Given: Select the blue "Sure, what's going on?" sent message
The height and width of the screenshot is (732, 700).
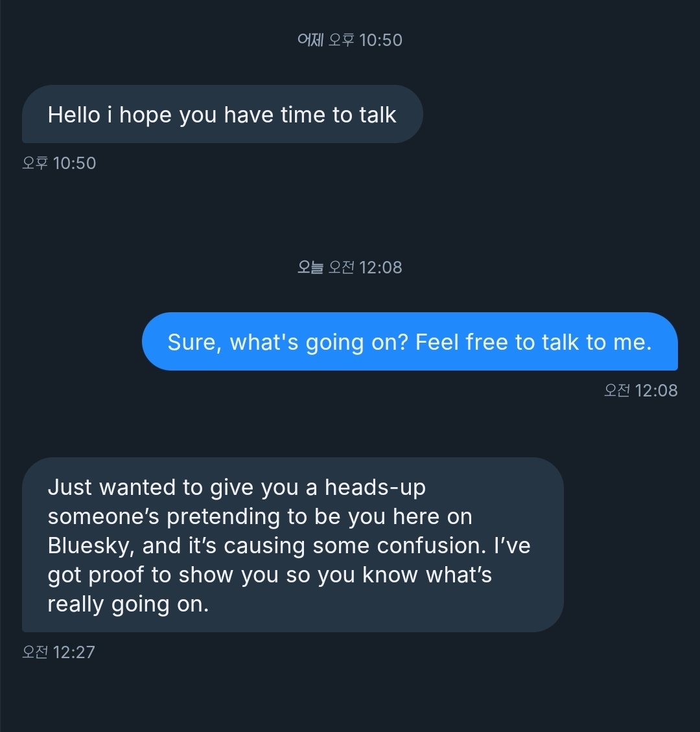Looking at the screenshot, I should 409,342.
